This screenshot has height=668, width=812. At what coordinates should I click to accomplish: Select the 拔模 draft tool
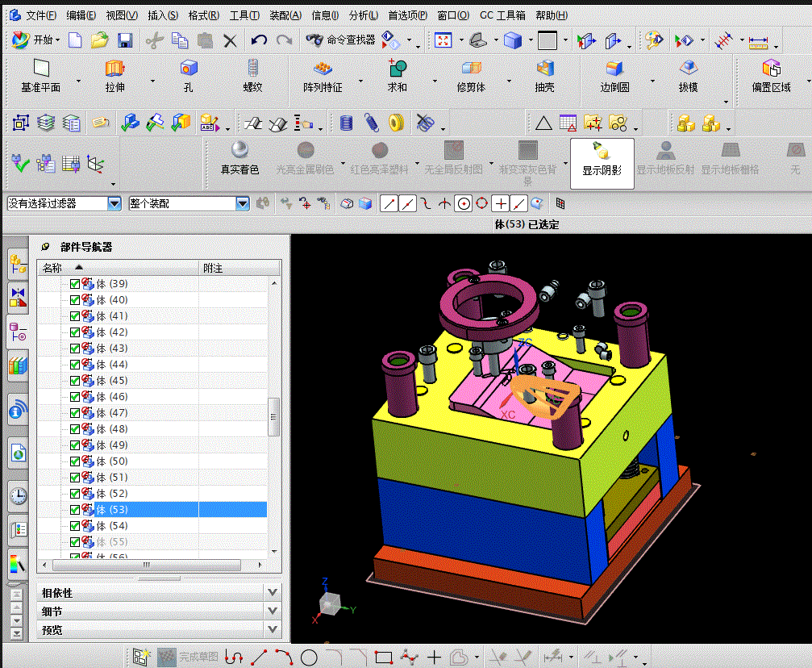(x=689, y=76)
